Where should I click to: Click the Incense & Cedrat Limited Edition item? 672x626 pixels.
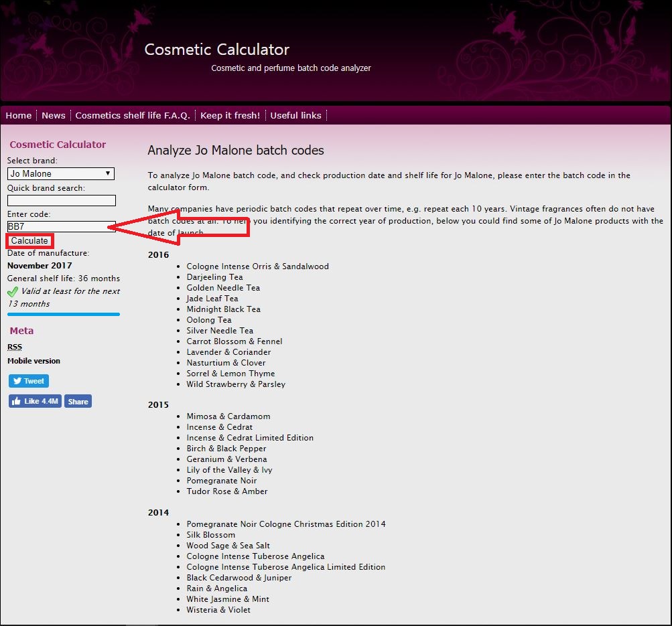tap(250, 438)
